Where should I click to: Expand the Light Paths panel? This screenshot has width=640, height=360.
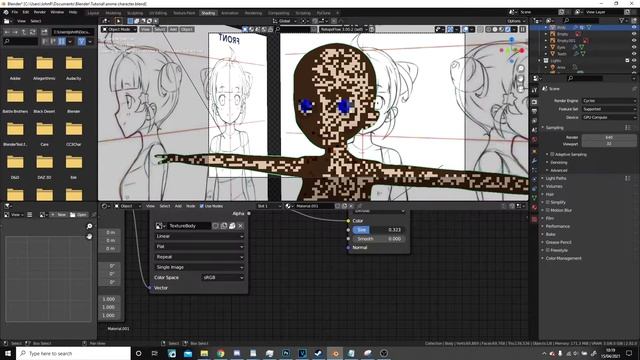[x=556, y=178]
